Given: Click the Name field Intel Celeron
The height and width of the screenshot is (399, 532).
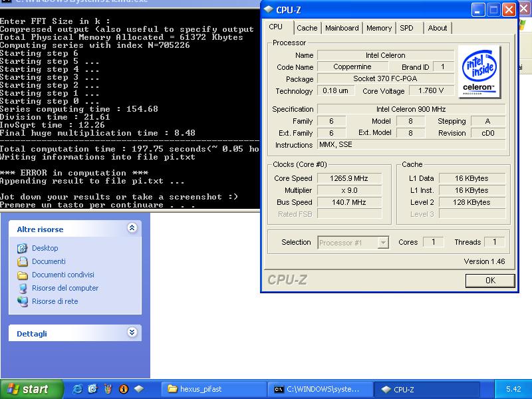Looking at the screenshot, I should (386, 55).
